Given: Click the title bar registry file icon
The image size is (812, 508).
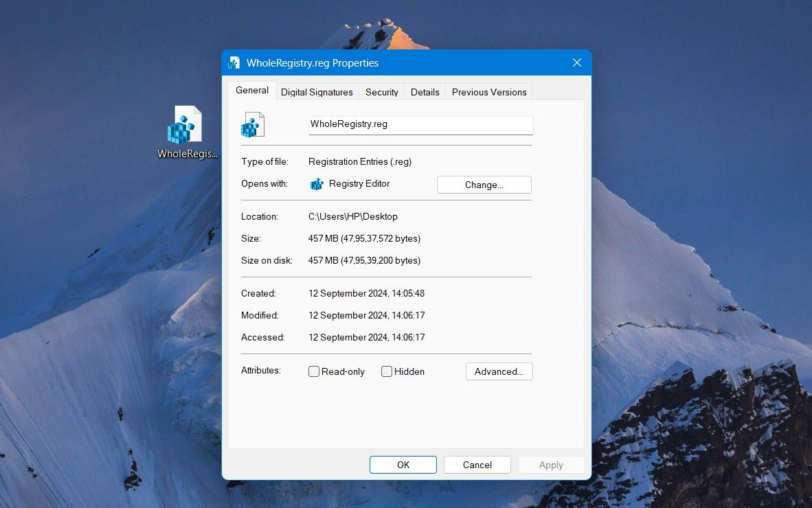Looking at the screenshot, I should point(235,62).
